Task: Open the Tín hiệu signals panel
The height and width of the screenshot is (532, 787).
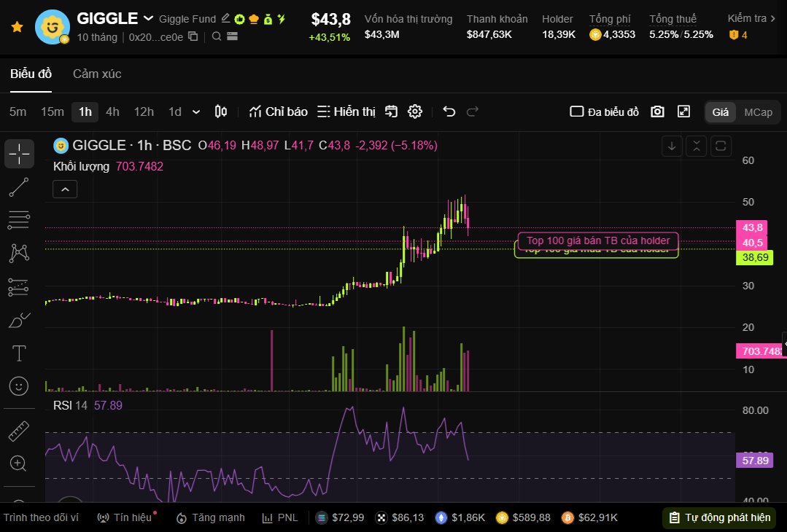Action: [125, 517]
